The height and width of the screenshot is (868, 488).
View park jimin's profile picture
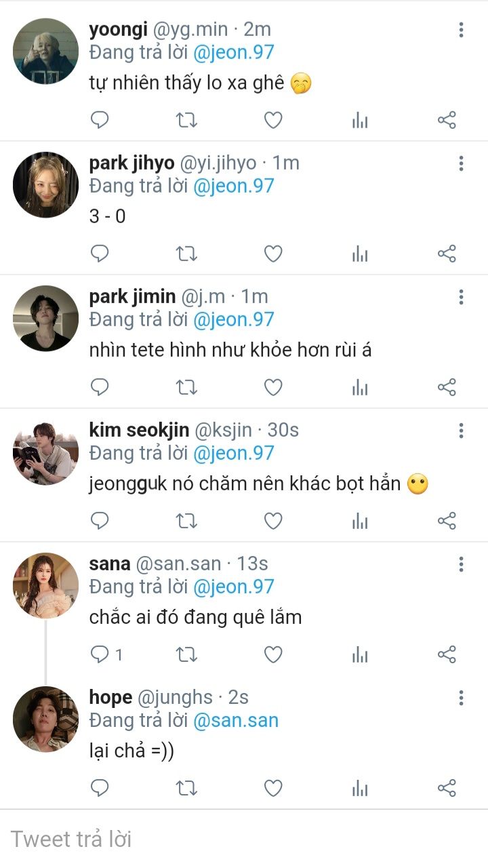[46, 318]
